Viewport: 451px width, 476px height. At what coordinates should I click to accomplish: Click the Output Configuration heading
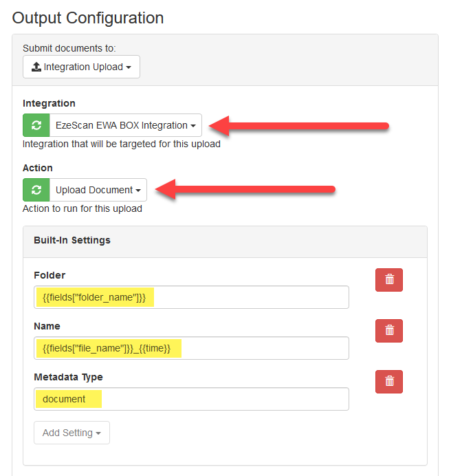pos(88,18)
